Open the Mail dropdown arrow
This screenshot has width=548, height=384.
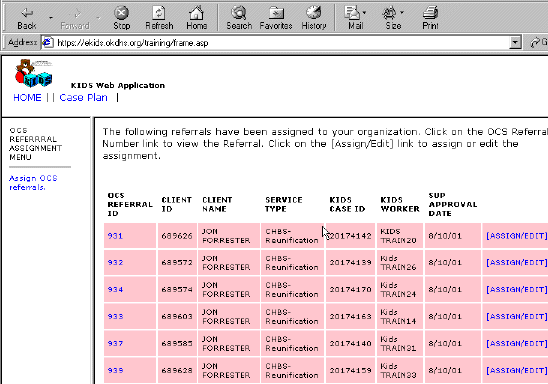tap(365, 13)
